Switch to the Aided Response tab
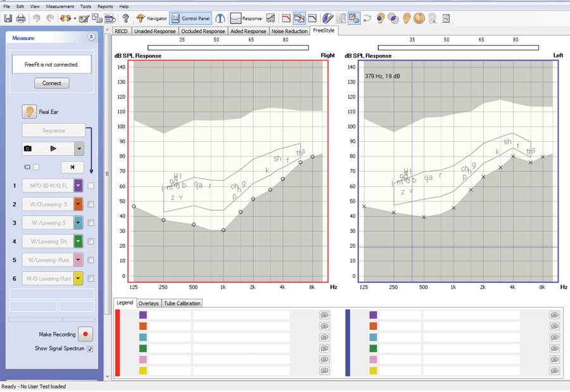The image size is (570, 392). [x=248, y=31]
